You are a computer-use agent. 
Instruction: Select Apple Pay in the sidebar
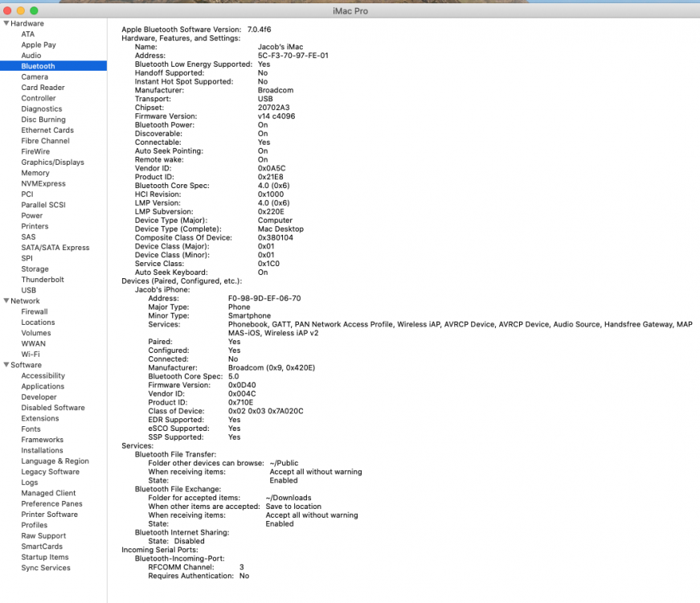(x=39, y=45)
